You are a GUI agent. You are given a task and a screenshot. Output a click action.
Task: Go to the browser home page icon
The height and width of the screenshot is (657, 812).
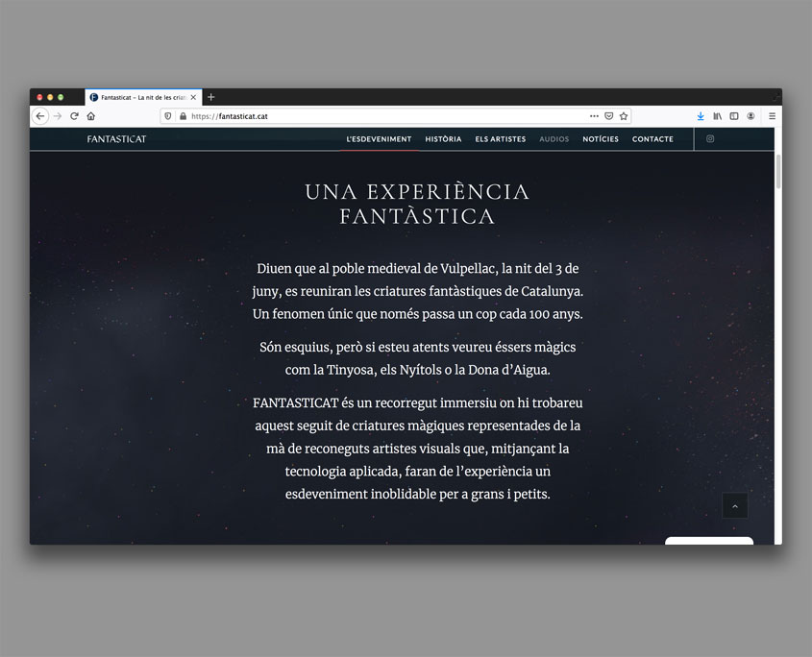(x=90, y=116)
